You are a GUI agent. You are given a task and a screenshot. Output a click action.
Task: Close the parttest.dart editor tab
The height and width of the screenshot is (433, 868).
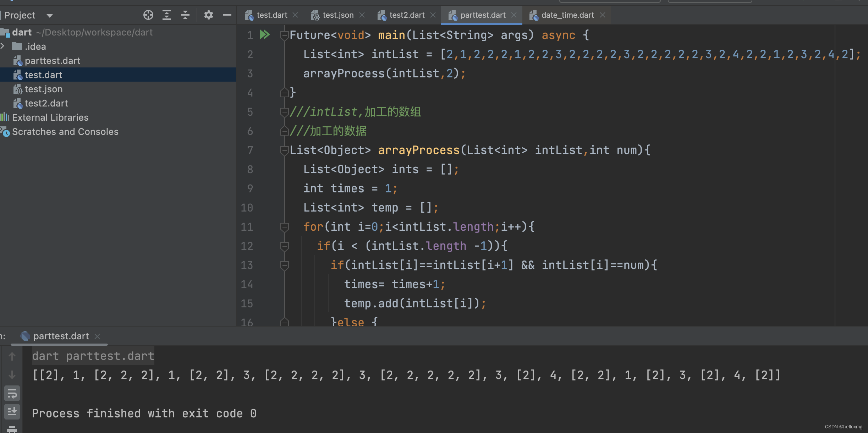click(x=514, y=15)
